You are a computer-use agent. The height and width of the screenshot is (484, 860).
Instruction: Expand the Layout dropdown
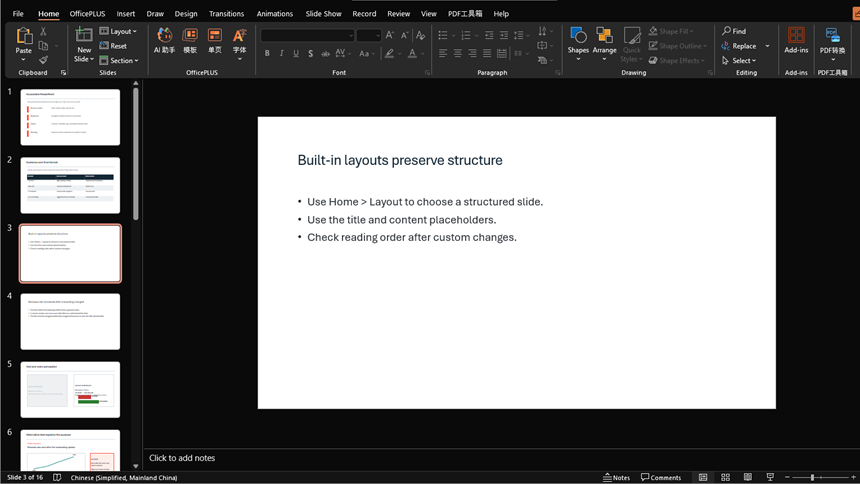(x=118, y=31)
